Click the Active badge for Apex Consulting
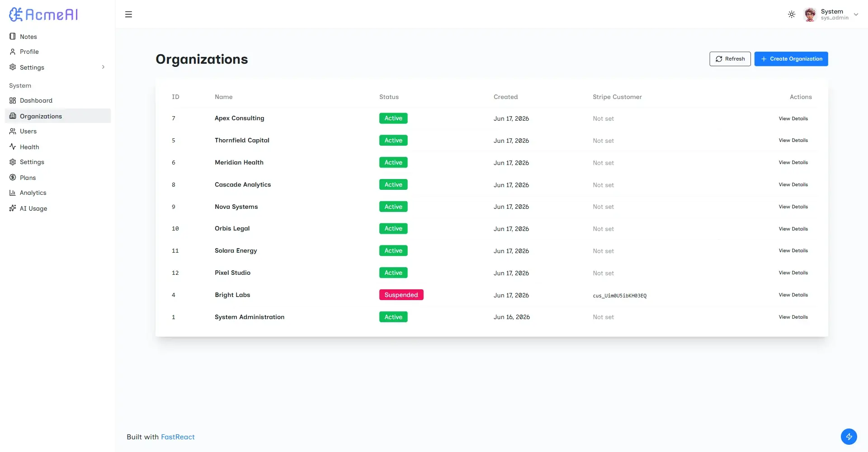Viewport: 868px width, 452px height. click(x=393, y=118)
